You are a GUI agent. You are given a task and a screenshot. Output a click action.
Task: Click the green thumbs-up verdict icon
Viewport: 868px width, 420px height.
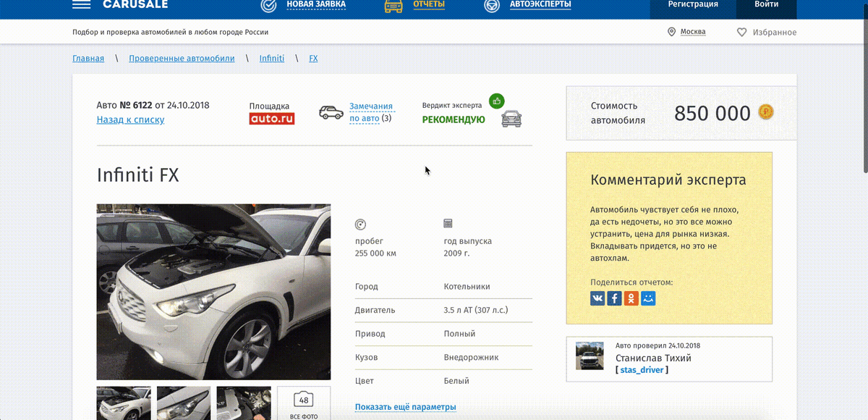(x=496, y=101)
